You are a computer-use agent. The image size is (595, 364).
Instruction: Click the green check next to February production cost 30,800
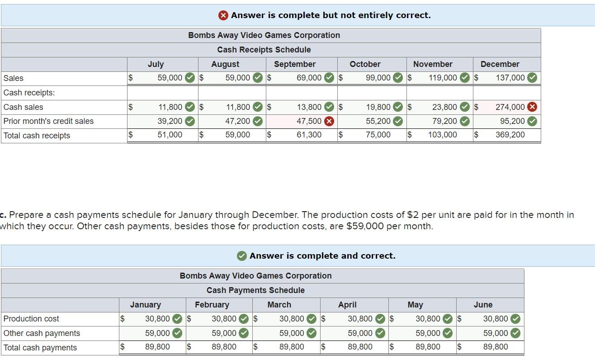[x=244, y=319]
